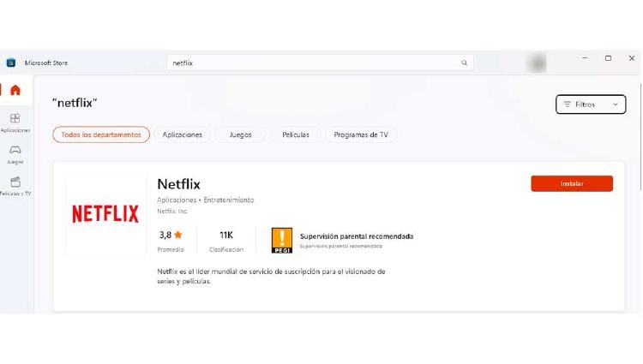
Task: Filter results by Juegos
Action: pyautogui.click(x=240, y=134)
